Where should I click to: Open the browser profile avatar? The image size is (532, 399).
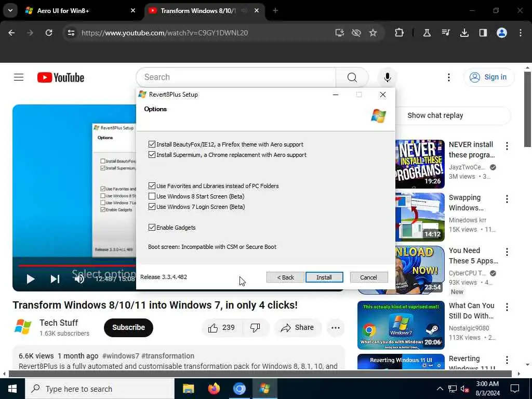point(502,33)
